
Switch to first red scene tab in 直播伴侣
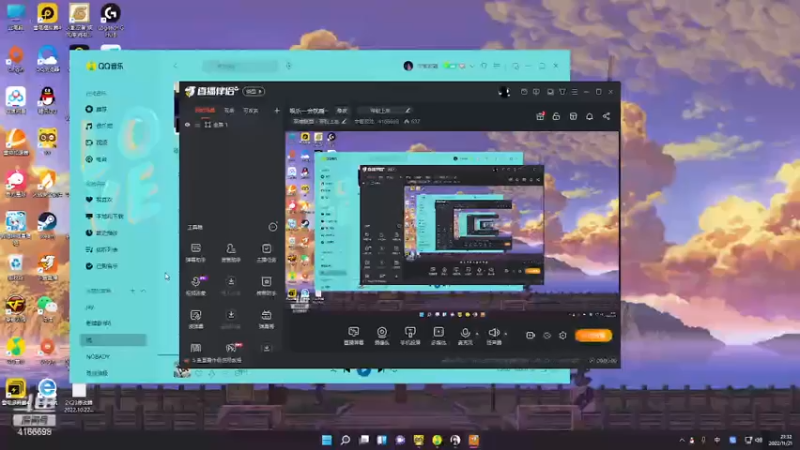click(x=205, y=110)
